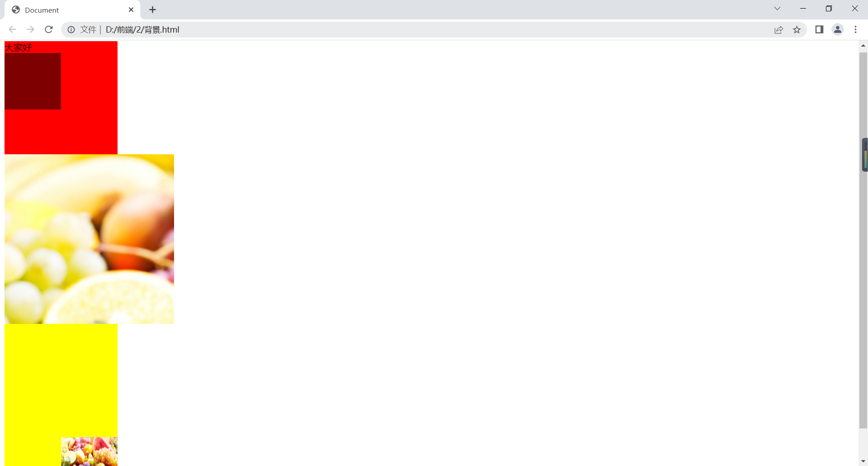Viewport: 868px width, 466px height.
Task: View site information icon in address bar
Action: pos(71,30)
